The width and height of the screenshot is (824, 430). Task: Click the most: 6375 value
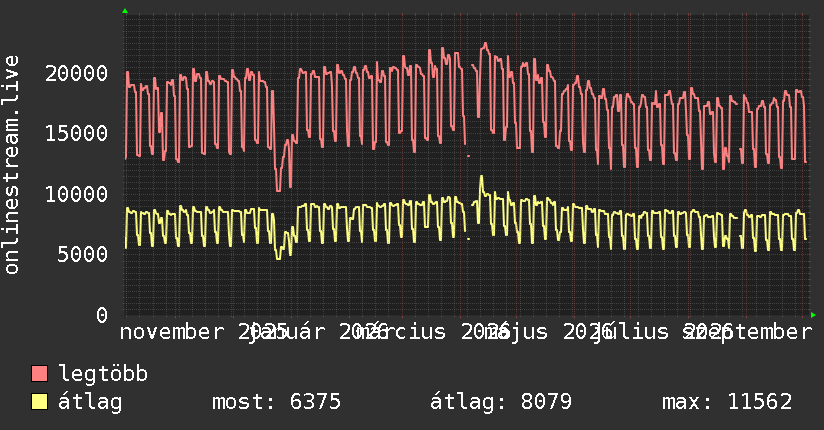coord(276,402)
